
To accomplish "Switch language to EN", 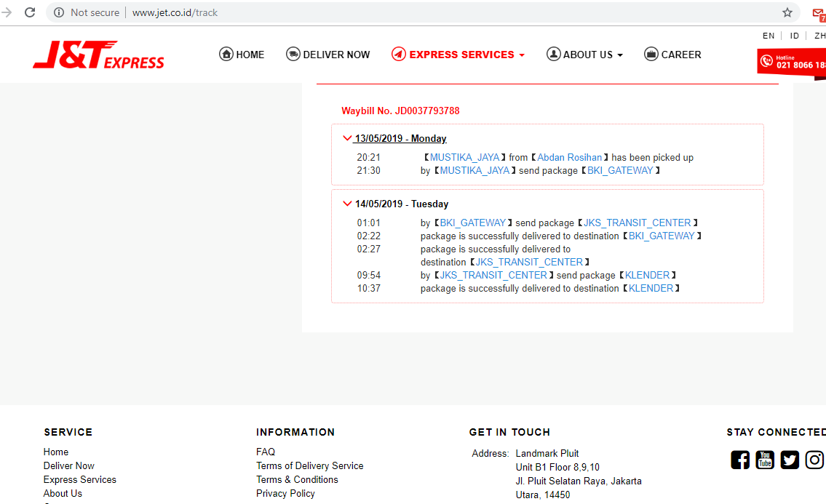I will tap(769, 36).
